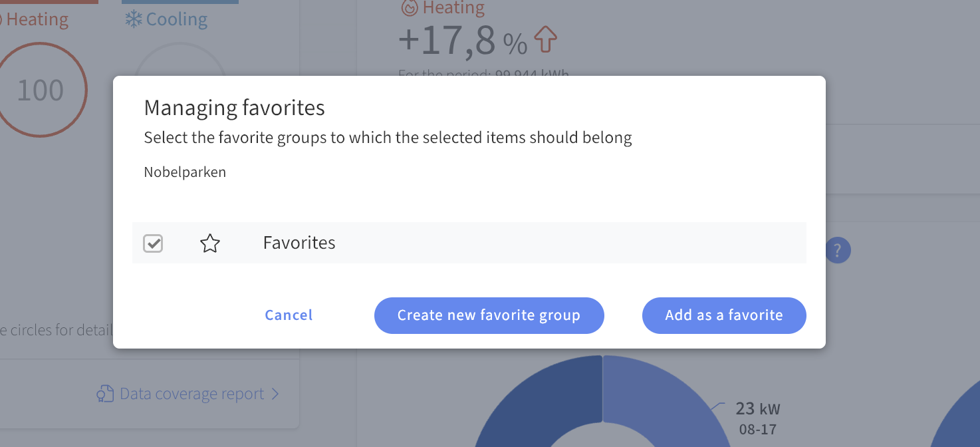Image resolution: width=980 pixels, height=447 pixels.
Task: Click the blue question mark help icon
Action: (838, 251)
